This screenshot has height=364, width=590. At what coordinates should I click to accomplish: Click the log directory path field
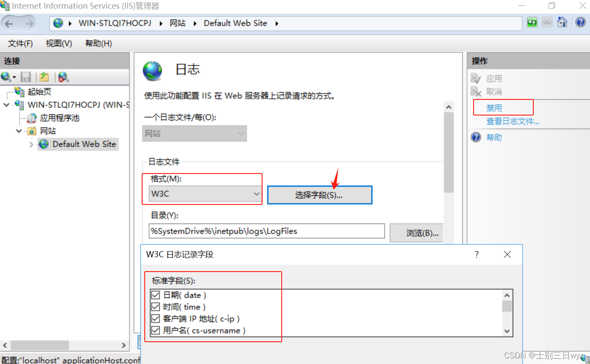tap(267, 231)
